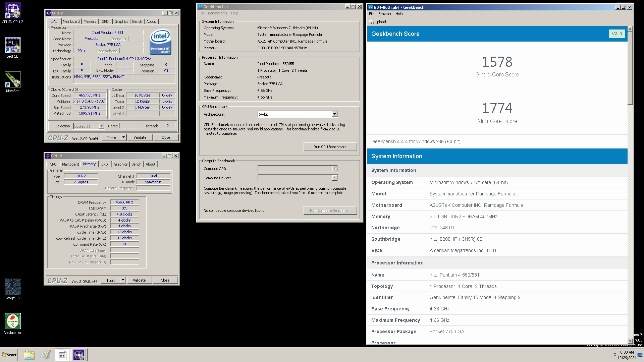Click scrollbar up arrow in results window

pos(630,29)
